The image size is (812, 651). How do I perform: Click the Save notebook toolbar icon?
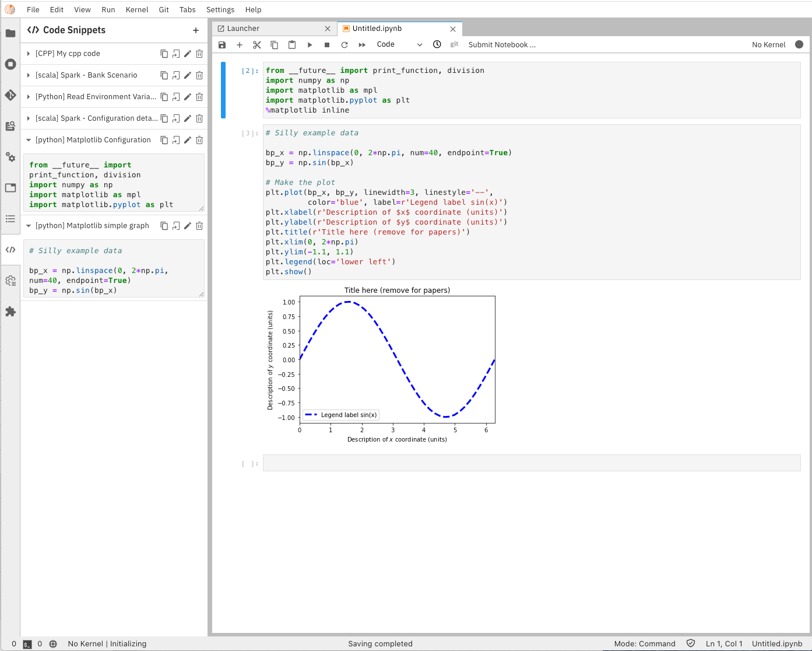pyautogui.click(x=222, y=45)
